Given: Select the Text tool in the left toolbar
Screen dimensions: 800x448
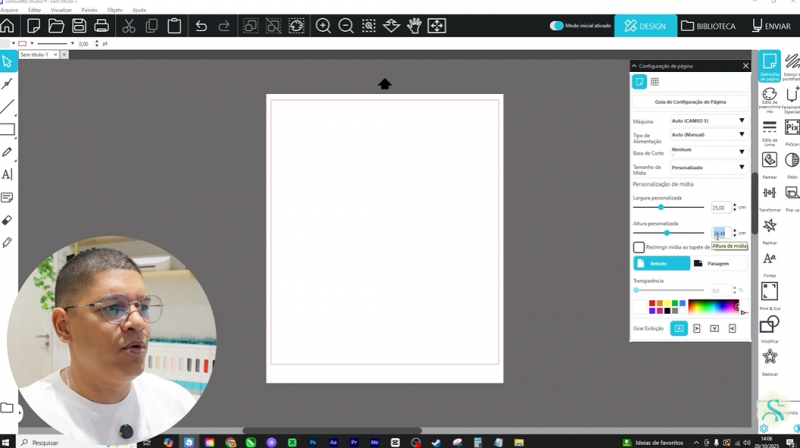Looking at the screenshot, I should point(7,174).
